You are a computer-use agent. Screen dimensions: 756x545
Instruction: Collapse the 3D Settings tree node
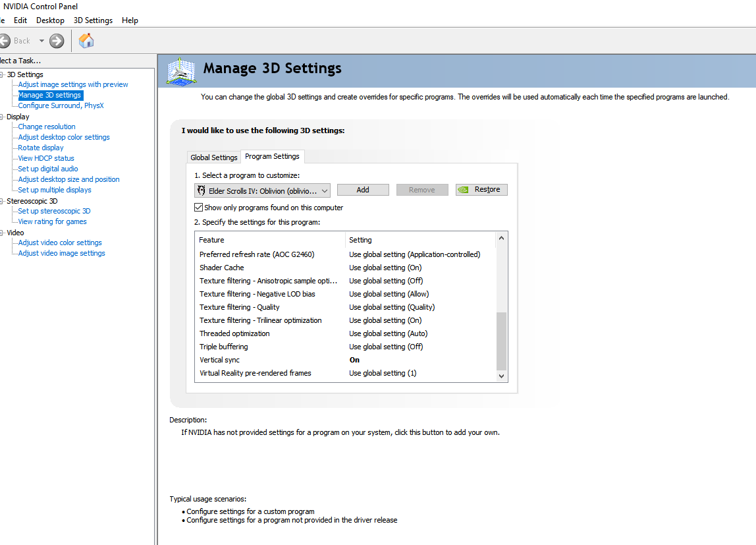click(2, 74)
